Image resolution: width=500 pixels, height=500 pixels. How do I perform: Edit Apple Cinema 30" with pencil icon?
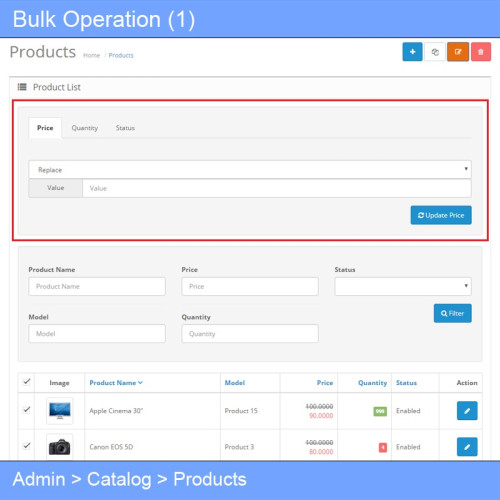(x=467, y=411)
